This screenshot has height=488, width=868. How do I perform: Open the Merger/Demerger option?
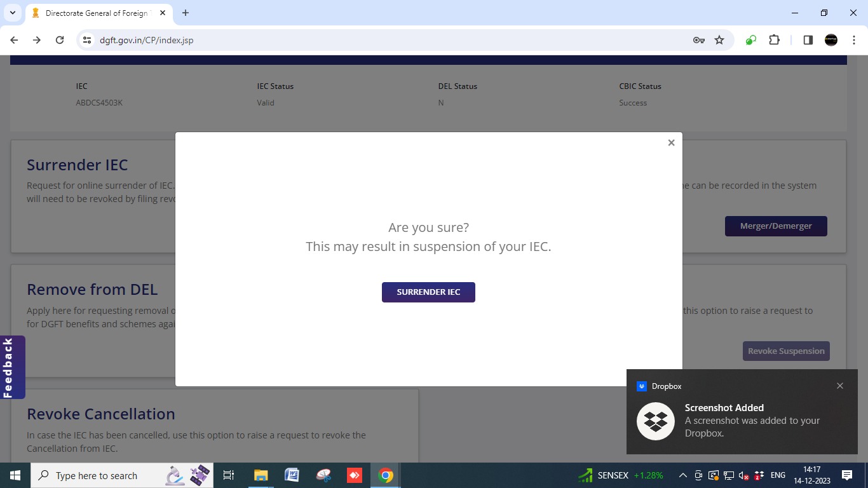pyautogui.click(x=776, y=226)
